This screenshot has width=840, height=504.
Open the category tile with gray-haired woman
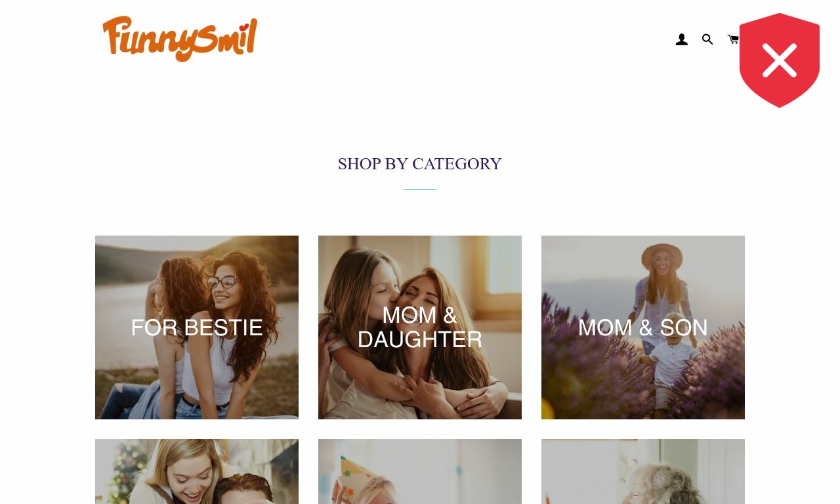(x=643, y=471)
